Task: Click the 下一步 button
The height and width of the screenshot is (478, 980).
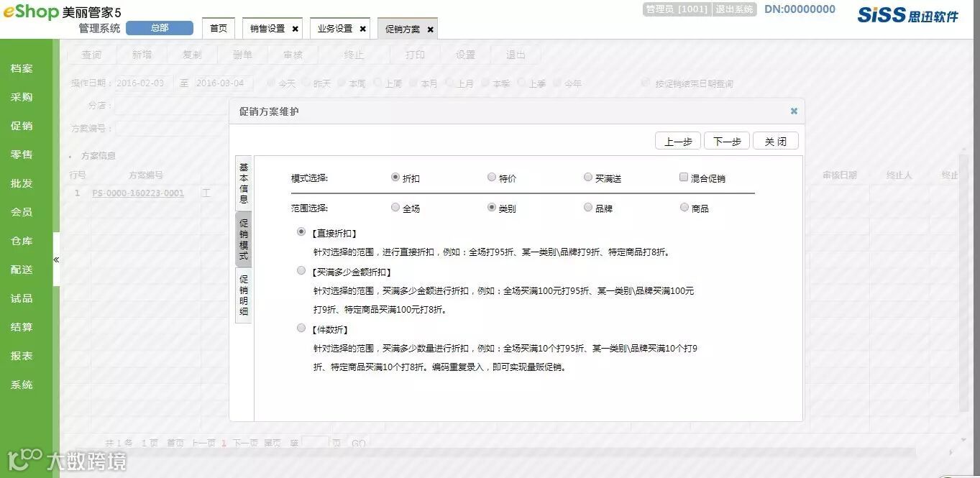Action: 727,141
